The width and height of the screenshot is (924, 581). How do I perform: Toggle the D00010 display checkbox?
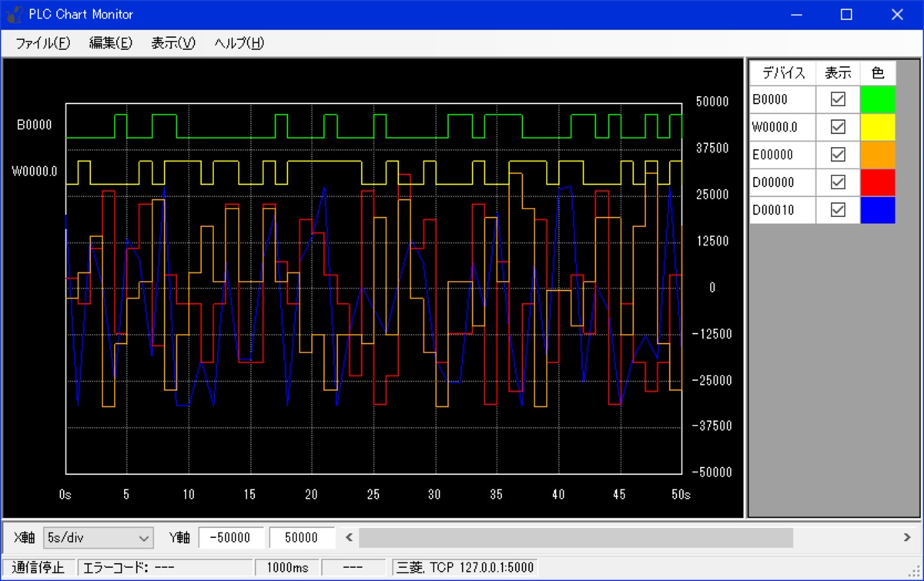838,210
